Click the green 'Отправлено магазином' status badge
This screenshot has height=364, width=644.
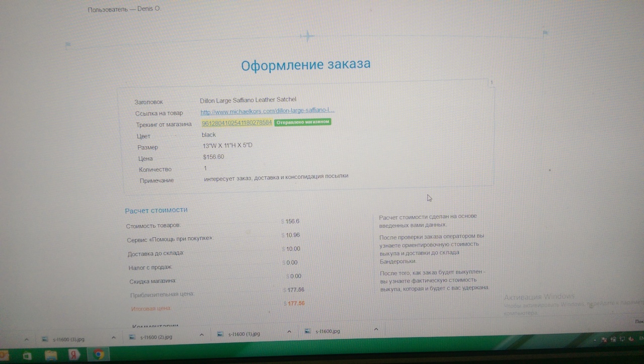tap(302, 122)
